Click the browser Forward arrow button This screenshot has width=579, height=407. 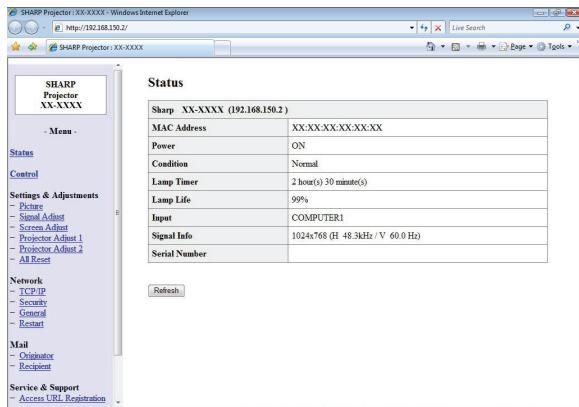click(31, 27)
